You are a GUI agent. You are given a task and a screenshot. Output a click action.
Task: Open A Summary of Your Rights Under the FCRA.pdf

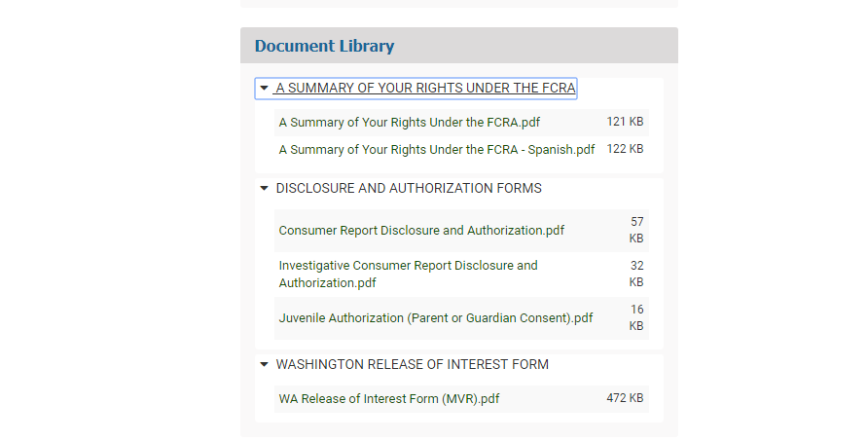[x=409, y=123]
